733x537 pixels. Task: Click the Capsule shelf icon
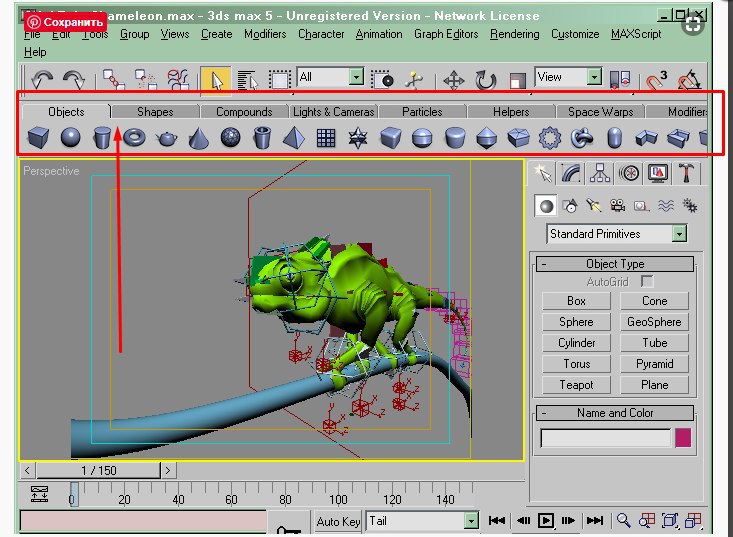[x=614, y=138]
